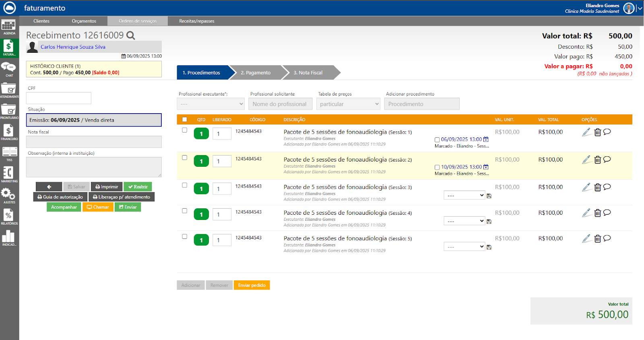Image resolution: width=644 pixels, height=340 pixels.
Task: Check the row checkbox for Sessão 2
Action: (x=184, y=158)
